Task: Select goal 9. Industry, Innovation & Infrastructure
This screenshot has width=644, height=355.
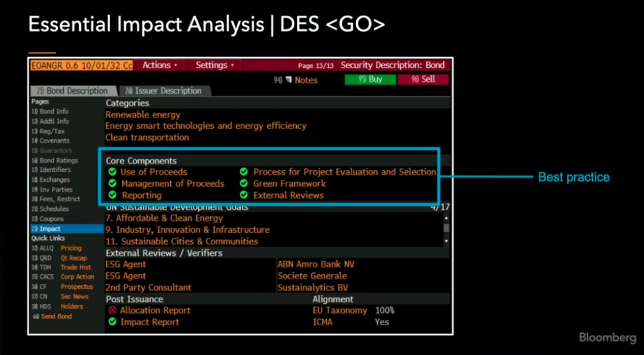Action: [188, 230]
